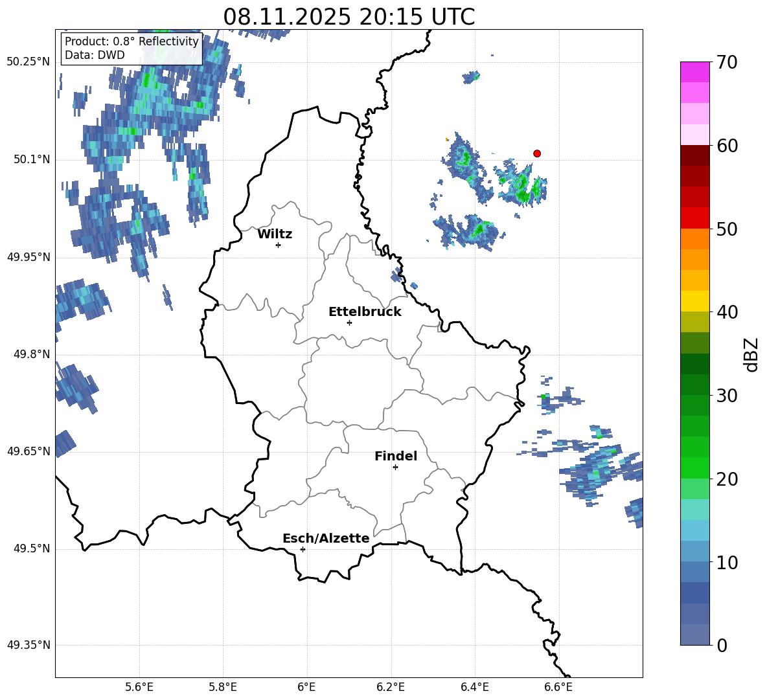Click the Esch/Alzette cross marker
767x700 pixels.
303,549
